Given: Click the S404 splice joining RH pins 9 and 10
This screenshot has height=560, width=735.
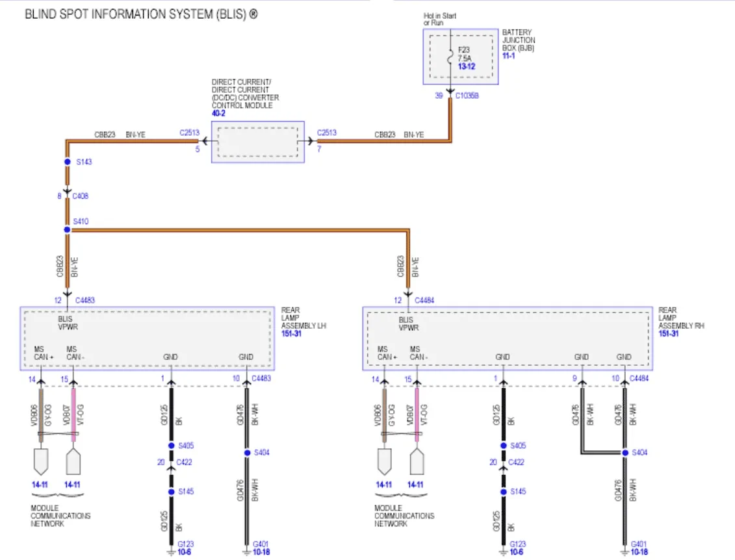Looking at the screenshot, I should [625, 453].
